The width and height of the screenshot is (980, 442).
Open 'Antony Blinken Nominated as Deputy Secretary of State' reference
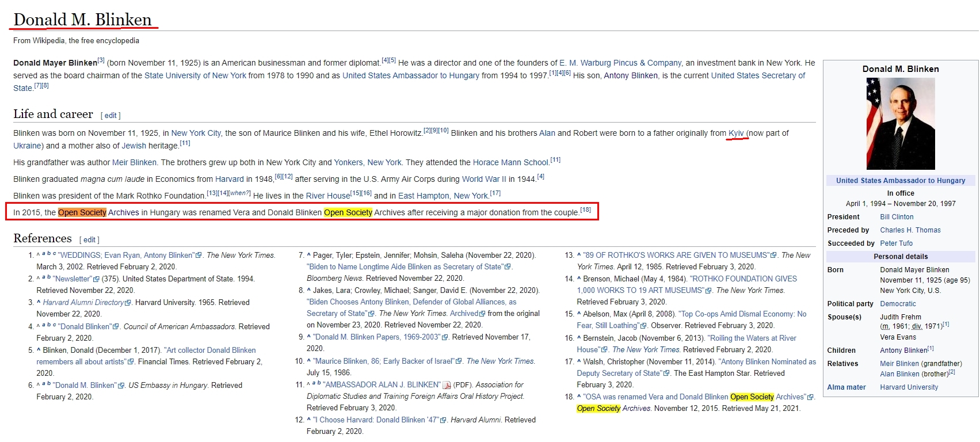[x=696, y=367]
